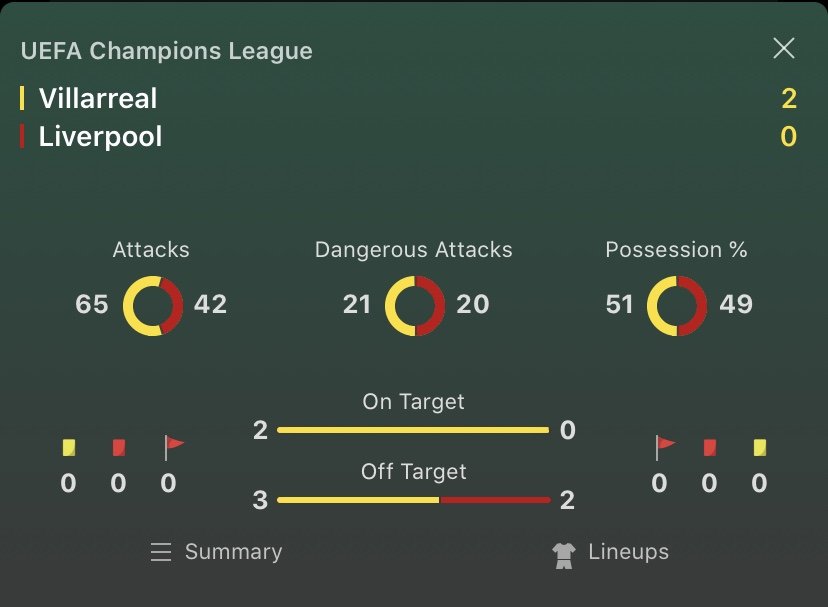The height and width of the screenshot is (607, 828).
Task: Click the UEFA Champions League heading
Action: 167,51
